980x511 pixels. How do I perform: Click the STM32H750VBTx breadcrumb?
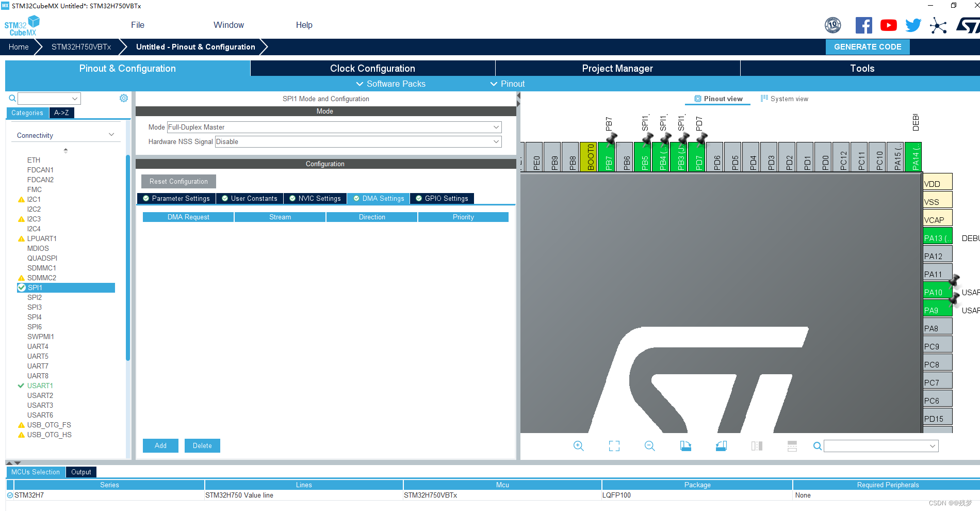pyautogui.click(x=81, y=46)
